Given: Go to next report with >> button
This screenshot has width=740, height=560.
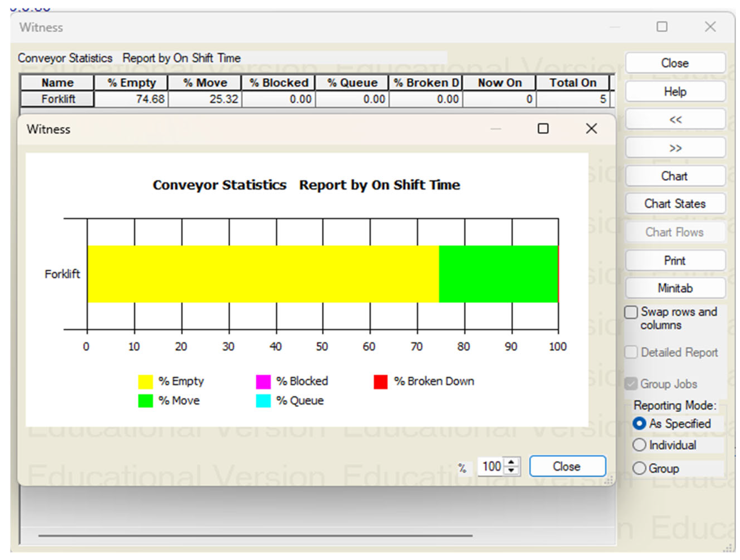Looking at the screenshot, I should (675, 148).
